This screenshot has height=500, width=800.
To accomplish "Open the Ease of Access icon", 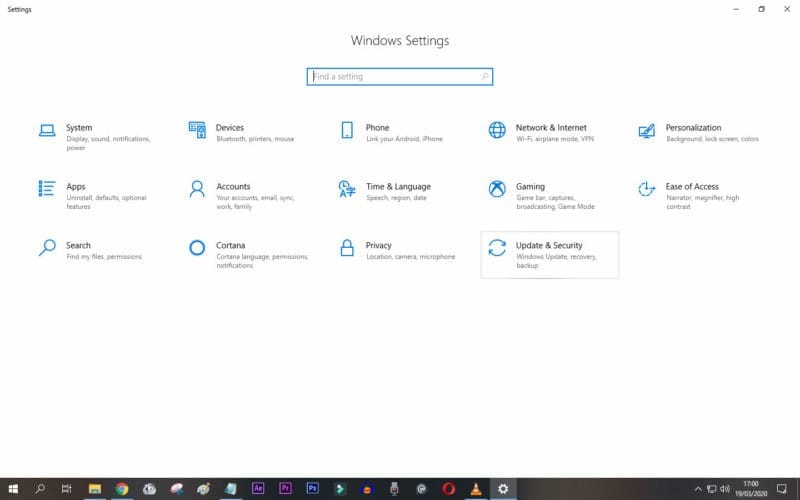I will 646,189.
